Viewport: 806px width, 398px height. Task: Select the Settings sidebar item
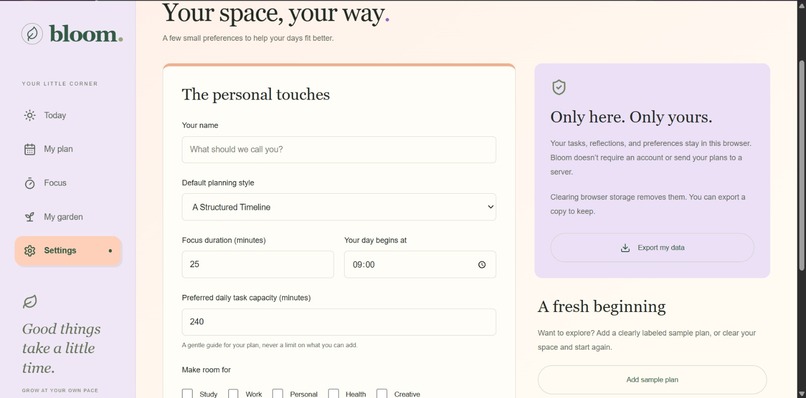(x=68, y=251)
